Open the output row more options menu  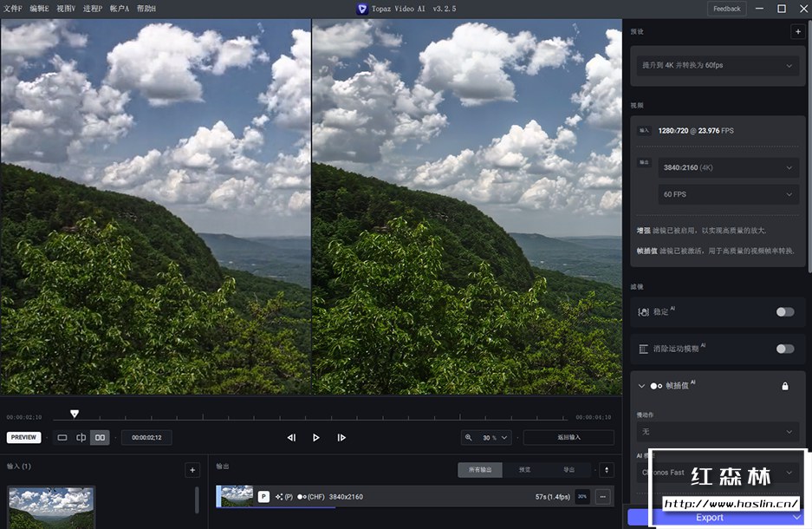(x=603, y=497)
